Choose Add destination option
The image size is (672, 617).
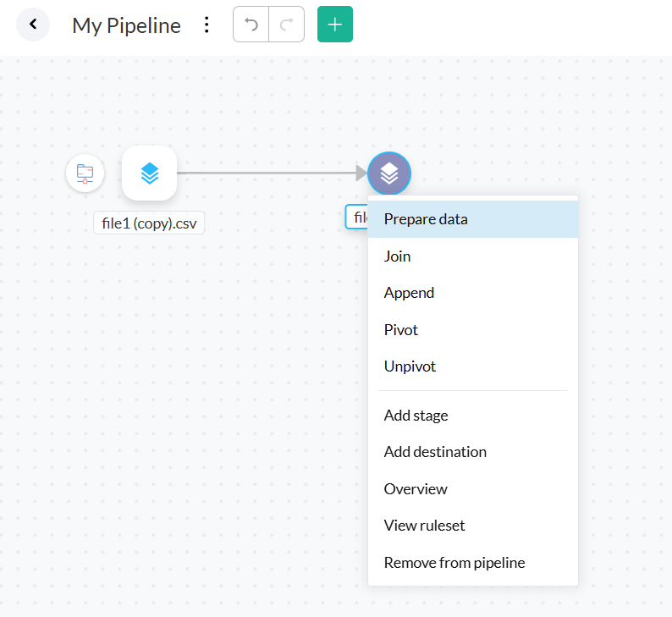point(435,452)
